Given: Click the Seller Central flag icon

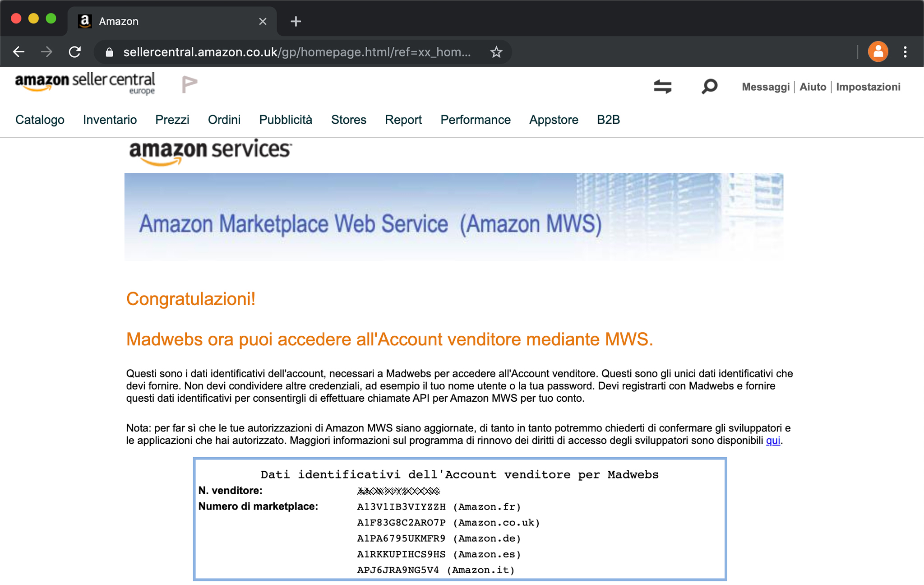Looking at the screenshot, I should pyautogui.click(x=189, y=84).
